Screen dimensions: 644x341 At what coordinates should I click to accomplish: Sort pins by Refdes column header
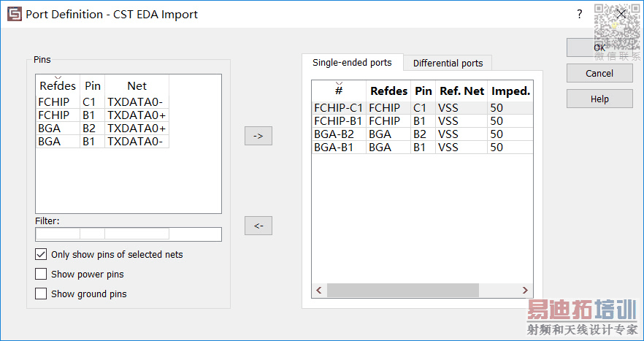[58, 86]
